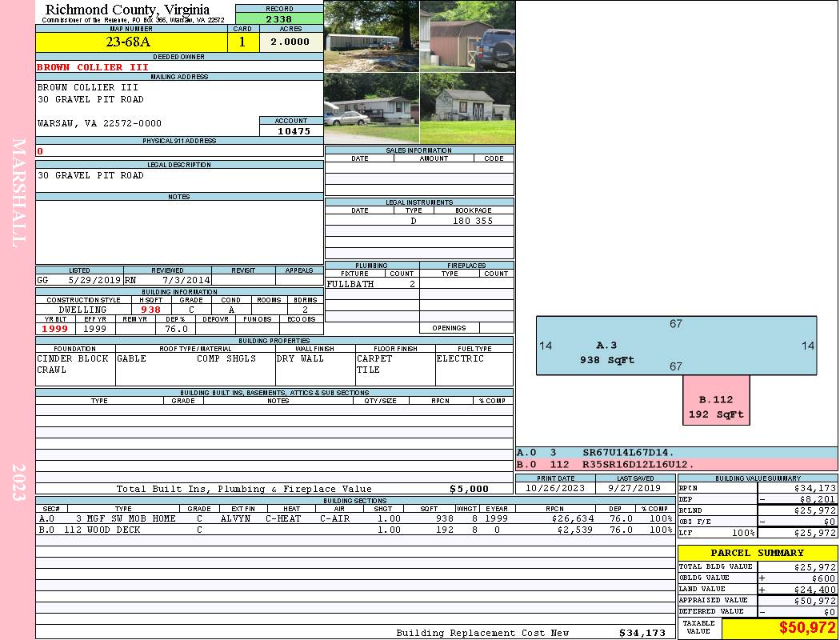Image resolution: width=840 pixels, height=640 pixels.
Task: Select the blue A.3 938 SqFt sketch area
Action: point(676,346)
